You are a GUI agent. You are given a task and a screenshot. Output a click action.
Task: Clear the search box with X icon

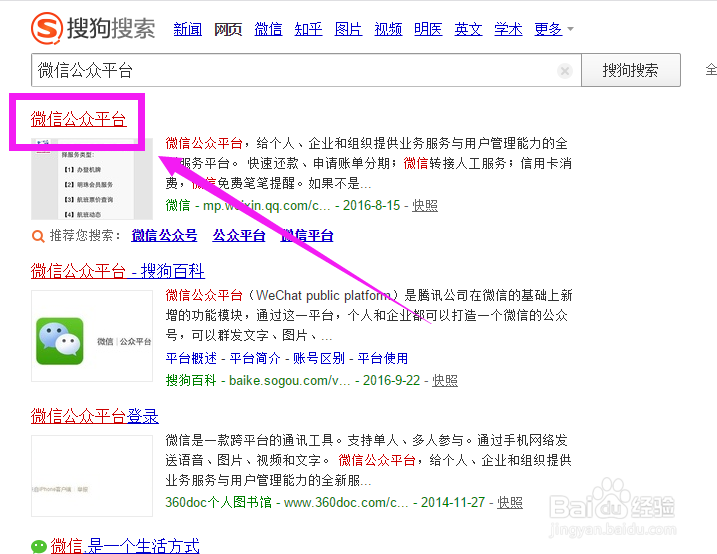click(565, 71)
